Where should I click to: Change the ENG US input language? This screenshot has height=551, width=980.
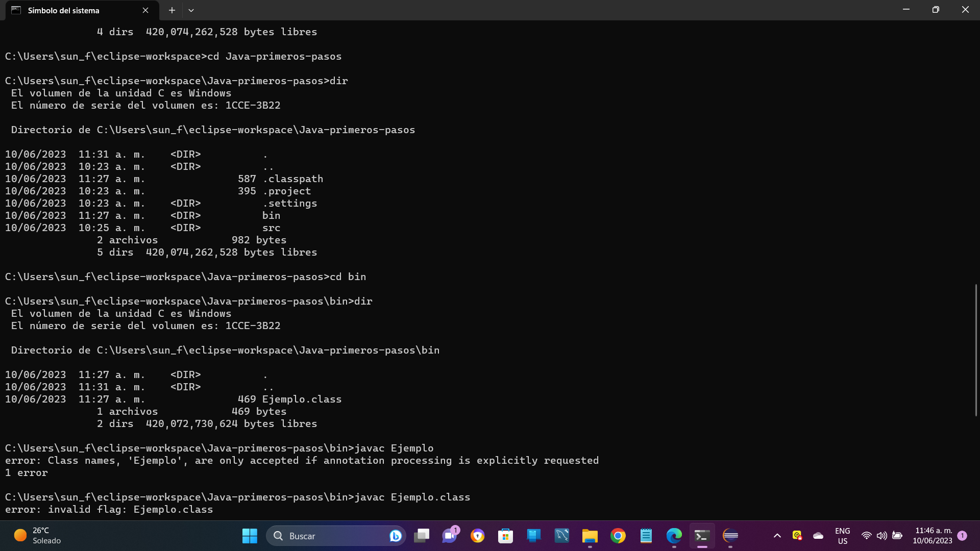pos(843,536)
